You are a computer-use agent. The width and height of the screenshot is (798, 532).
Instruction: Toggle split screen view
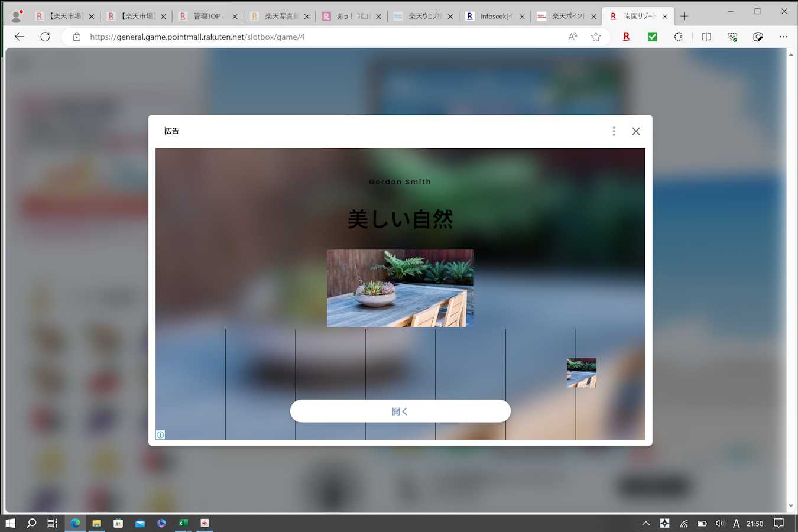tap(706, 37)
